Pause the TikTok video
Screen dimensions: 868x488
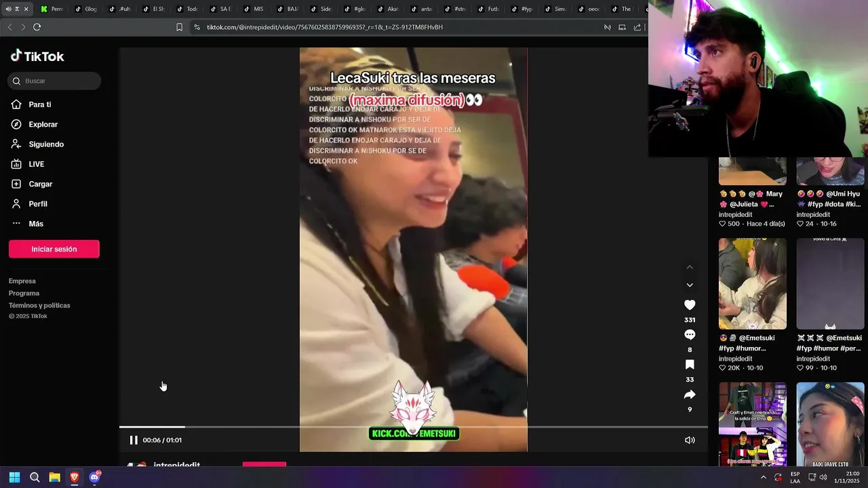tap(134, 440)
